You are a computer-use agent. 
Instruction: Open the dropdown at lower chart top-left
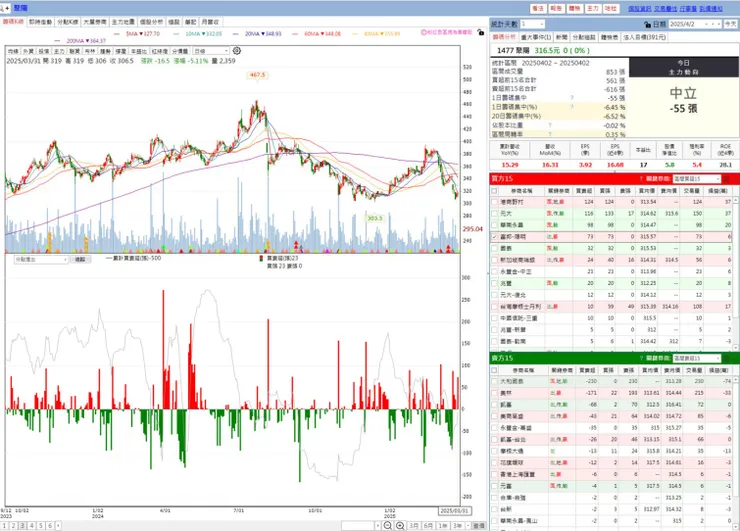42,260
